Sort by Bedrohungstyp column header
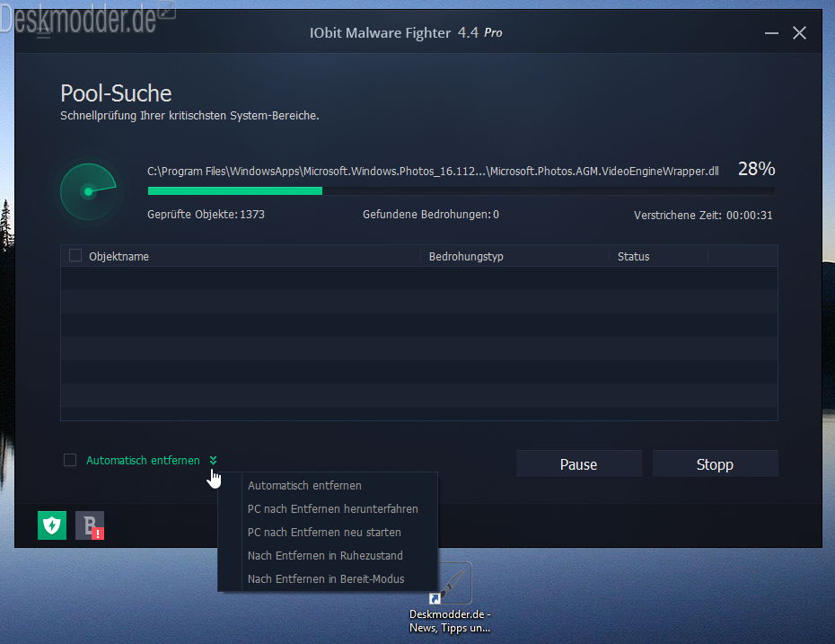The height and width of the screenshot is (644, 835). click(466, 256)
